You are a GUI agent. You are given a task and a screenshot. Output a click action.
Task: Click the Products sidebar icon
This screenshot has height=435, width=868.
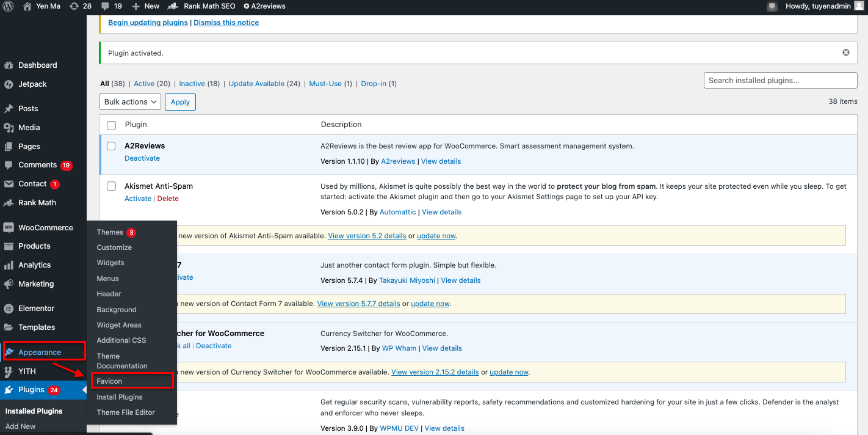(x=9, y=246)
